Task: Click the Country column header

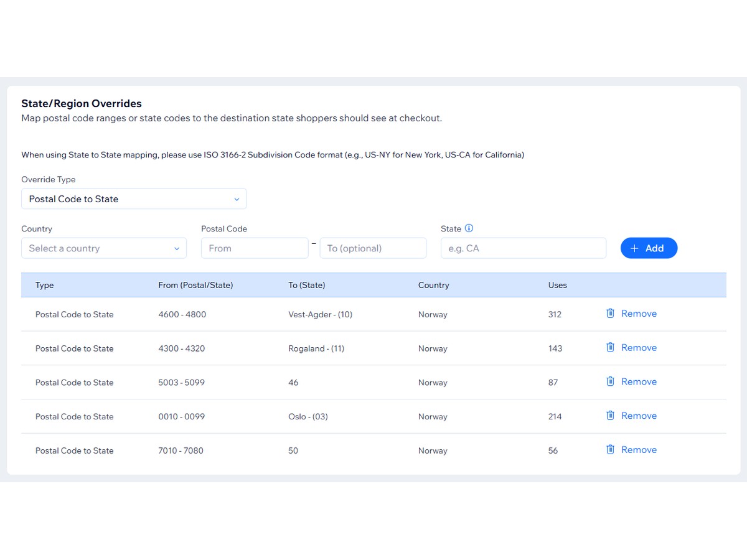Action: coord(434,285)
